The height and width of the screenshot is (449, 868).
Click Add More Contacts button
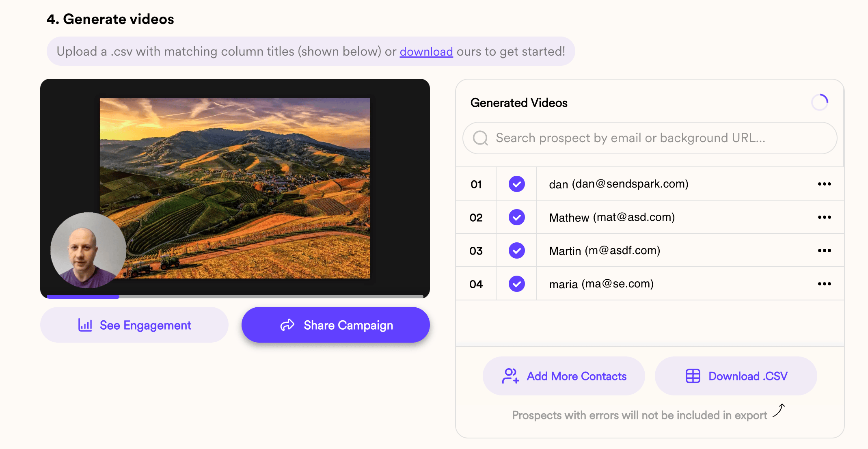click(564, 376)
